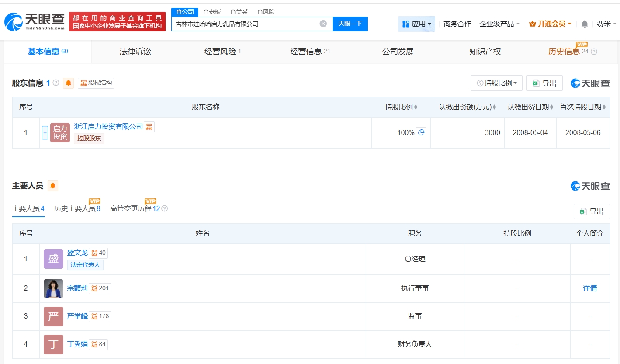The width and height of the screenshot is (620, 364).
Task: Click the 天眼一下 search button
Action: [x=350, y=24]
